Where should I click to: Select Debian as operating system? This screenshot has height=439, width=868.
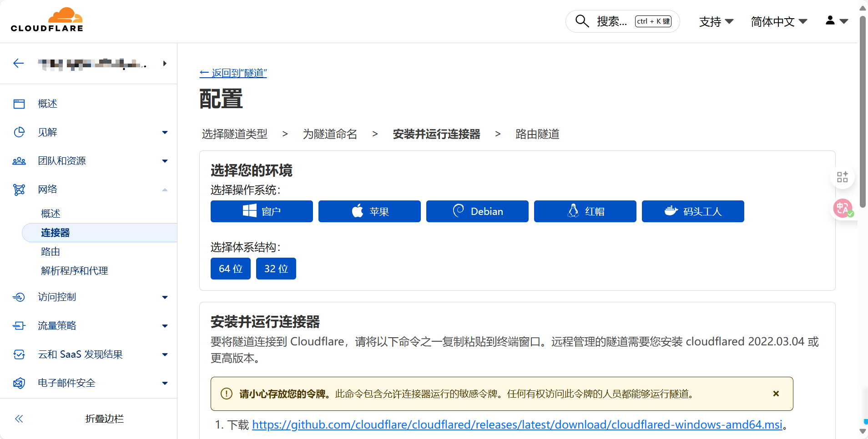click(477, 211)
